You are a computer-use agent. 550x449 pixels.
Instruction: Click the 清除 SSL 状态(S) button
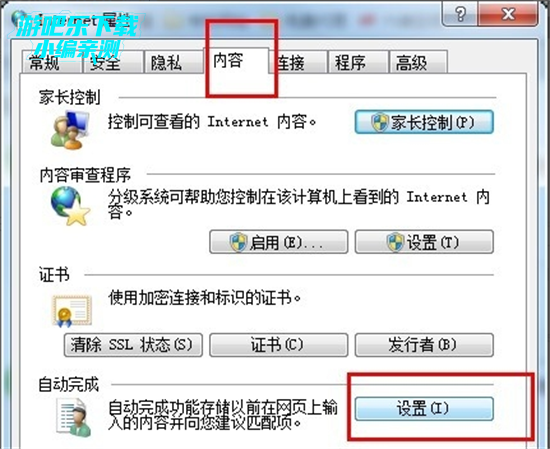click(133, 345)
